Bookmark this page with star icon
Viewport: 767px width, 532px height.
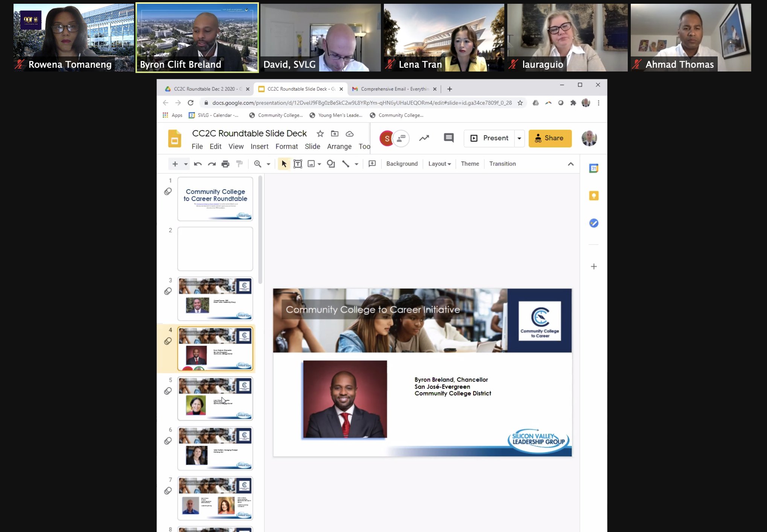pyautogui.click(x=520, y=103)
